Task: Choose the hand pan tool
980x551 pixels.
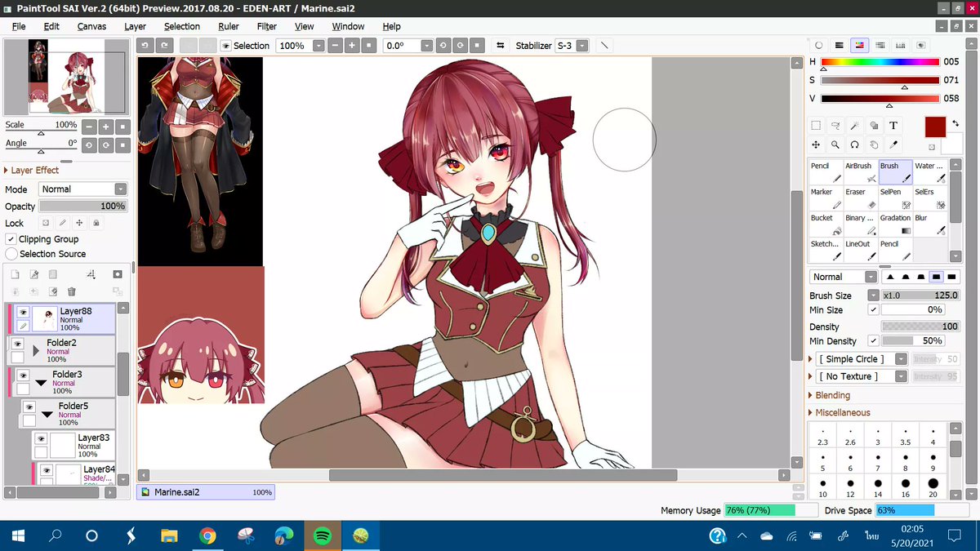Action: tap(874, 144)
